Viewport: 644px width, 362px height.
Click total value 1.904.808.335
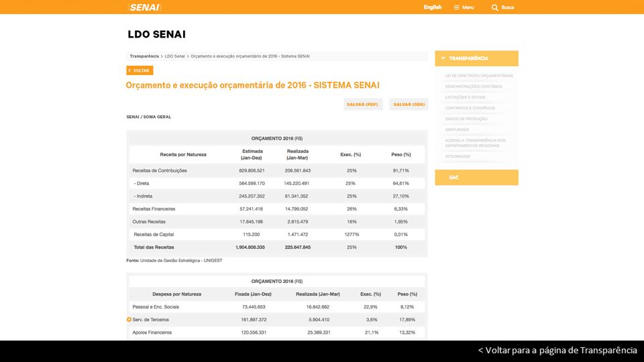tap(250, 247)
